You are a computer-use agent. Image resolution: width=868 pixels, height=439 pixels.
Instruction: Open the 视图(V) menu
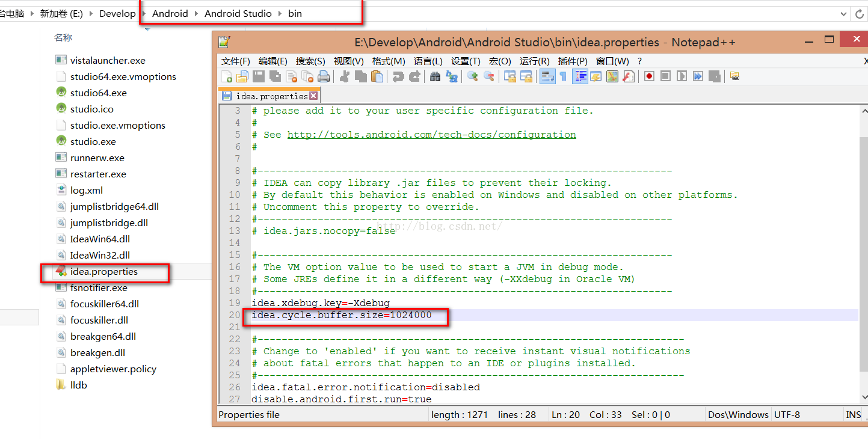click(349, 61)
